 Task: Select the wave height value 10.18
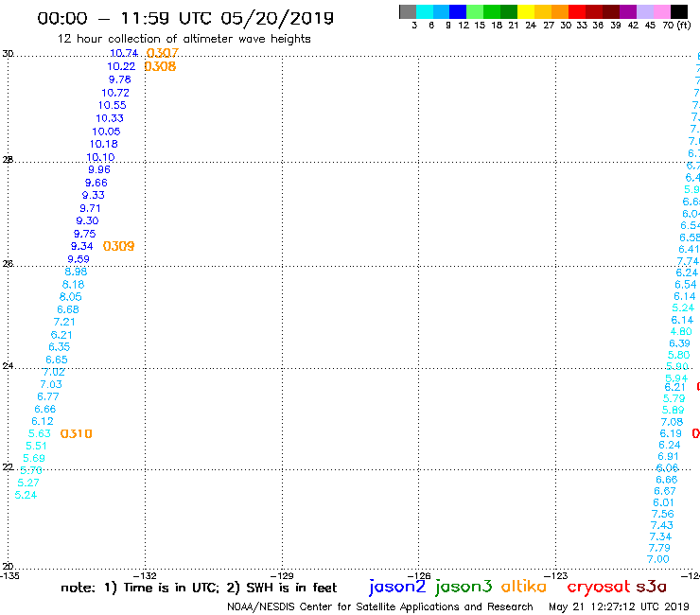point(104,144)
